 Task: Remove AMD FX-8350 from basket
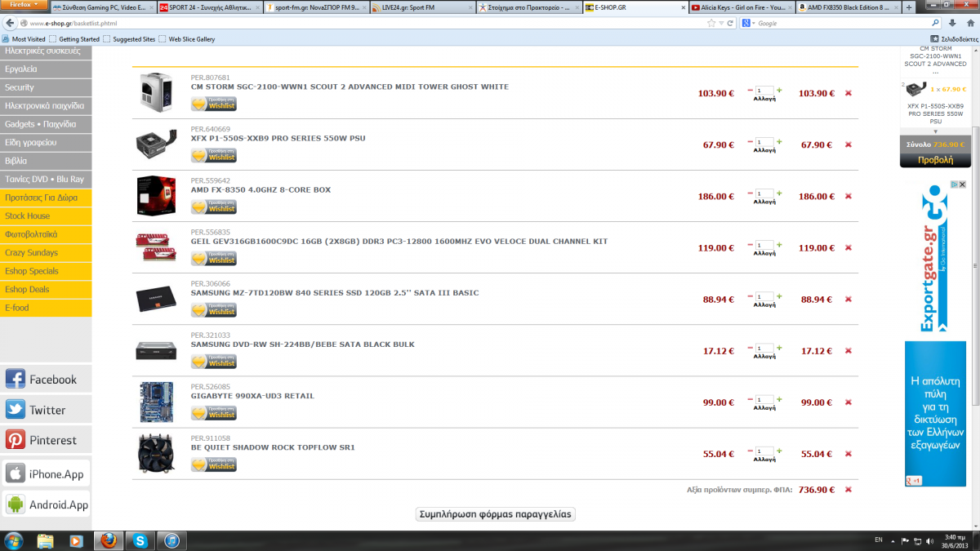pyautogui.click(x=848, y=196)
